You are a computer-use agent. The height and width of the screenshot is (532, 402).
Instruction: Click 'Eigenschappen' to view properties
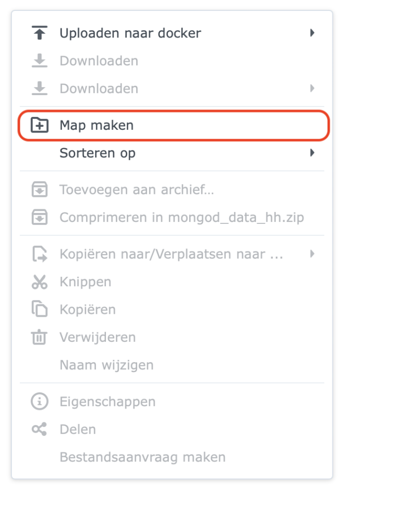tap(108, 401)
